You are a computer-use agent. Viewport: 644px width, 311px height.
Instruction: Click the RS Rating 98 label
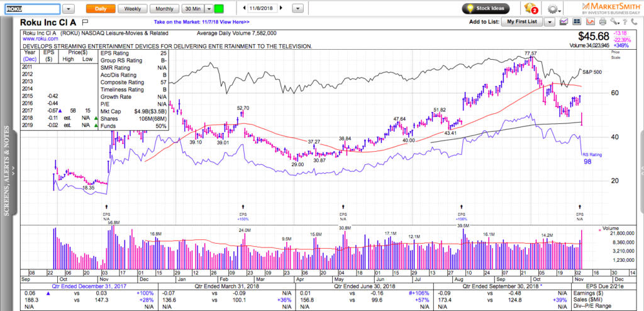[x=591, y=159]
